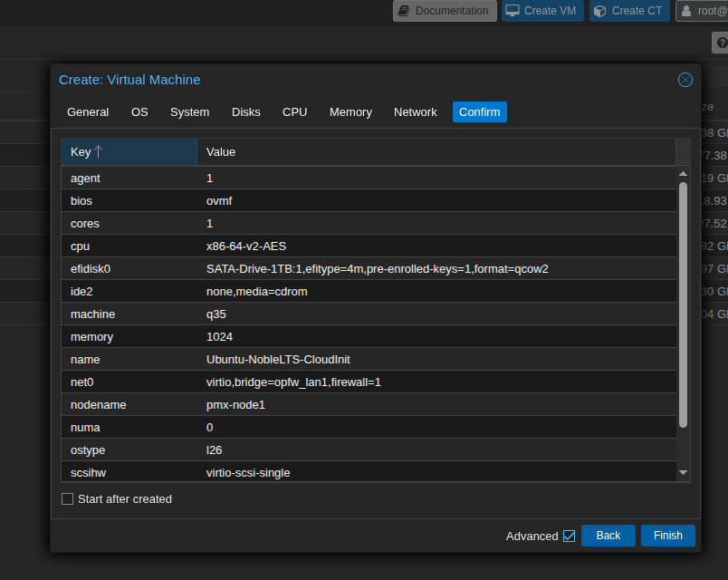Open the root@ user menu
Screen dimensions: 728x580
703,11
